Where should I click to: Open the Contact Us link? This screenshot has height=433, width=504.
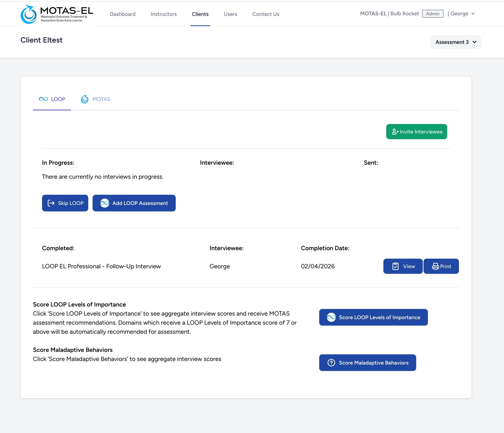pos(266,14)
